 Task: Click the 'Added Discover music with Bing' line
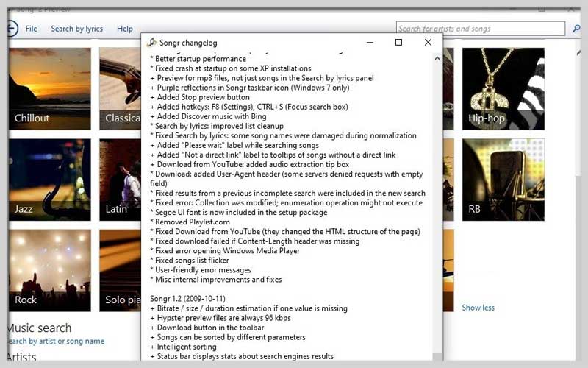[x=208, y=116]
